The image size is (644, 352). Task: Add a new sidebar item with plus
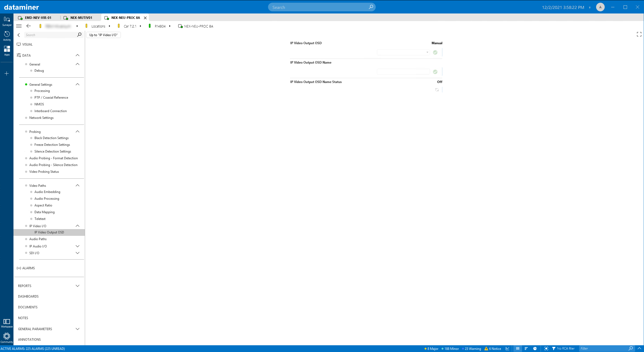(7, 73)
